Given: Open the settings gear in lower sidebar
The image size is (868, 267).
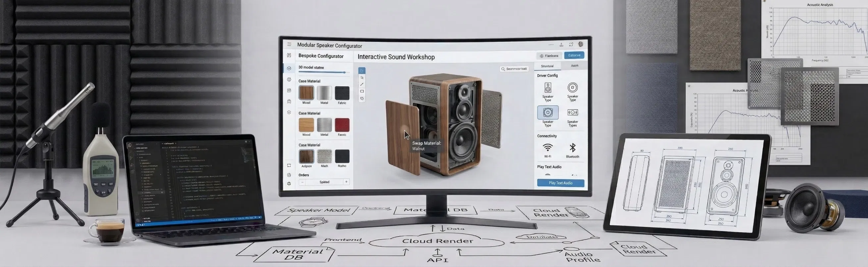Looking at the screenshot, I should point(289,175).
